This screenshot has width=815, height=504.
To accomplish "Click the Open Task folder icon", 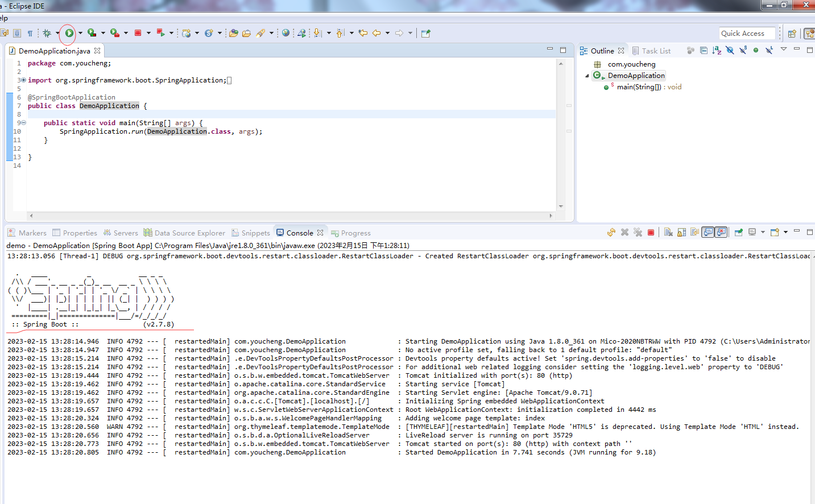I will 246,33.
